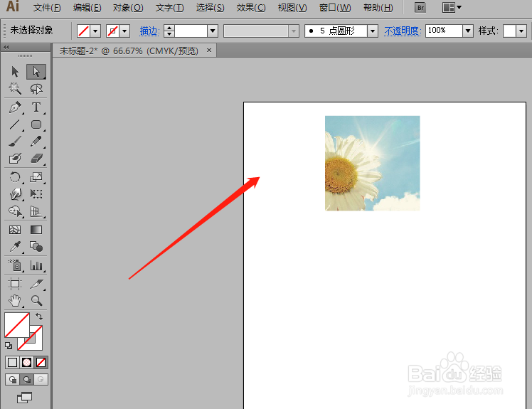Open the 选择(S) menu
The height and width of the screenshot is (409, 532).
[210, 7]
